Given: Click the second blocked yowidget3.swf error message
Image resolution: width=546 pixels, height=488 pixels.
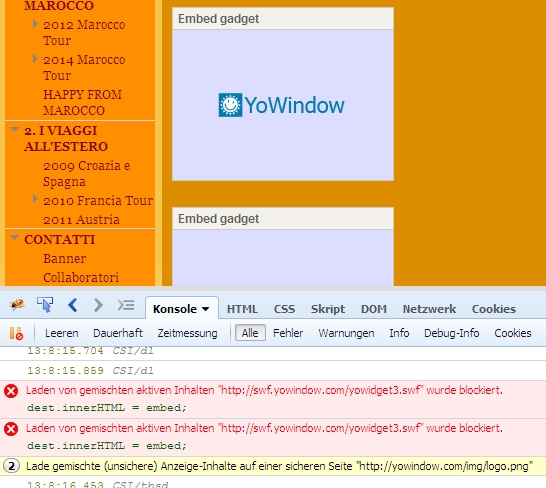Looking at the screenshot, I should tap(264, 428).
